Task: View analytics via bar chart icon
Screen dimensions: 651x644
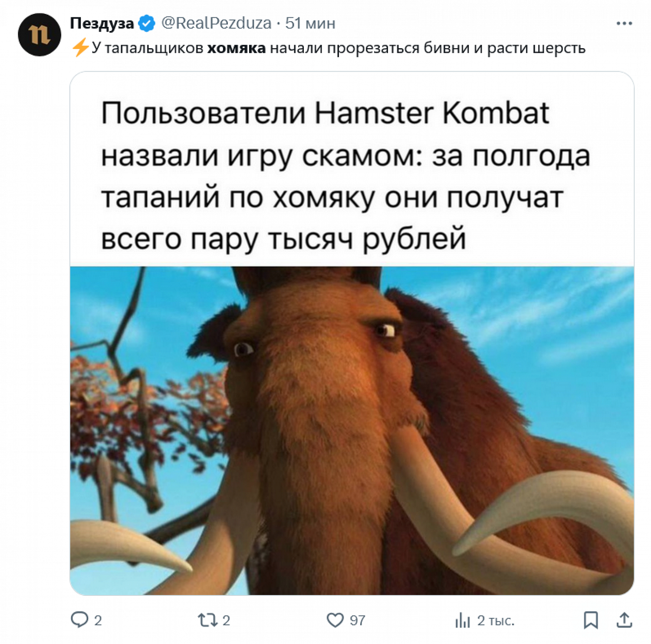Action: click(x=463, y=621)
